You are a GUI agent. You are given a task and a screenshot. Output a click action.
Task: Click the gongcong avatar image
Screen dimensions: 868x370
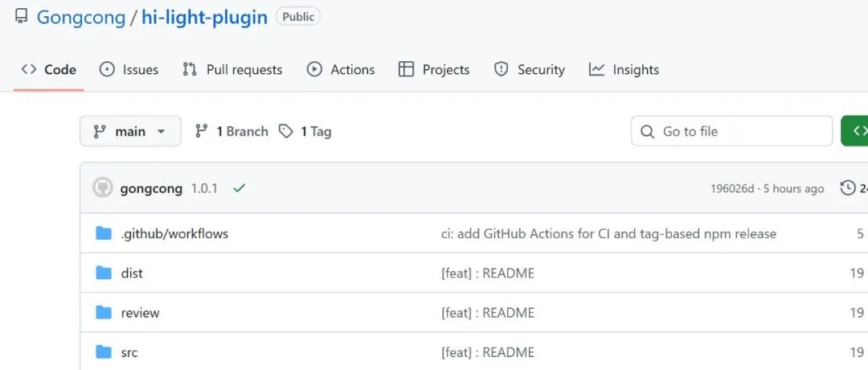[102, 187]
